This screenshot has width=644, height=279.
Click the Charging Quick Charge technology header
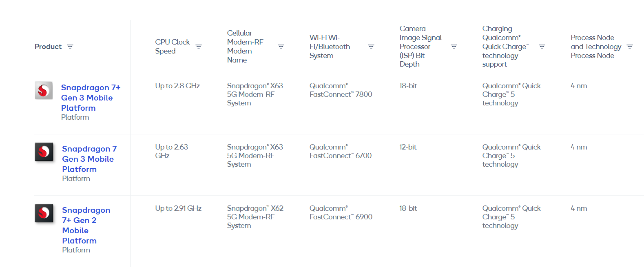point(505,47)
